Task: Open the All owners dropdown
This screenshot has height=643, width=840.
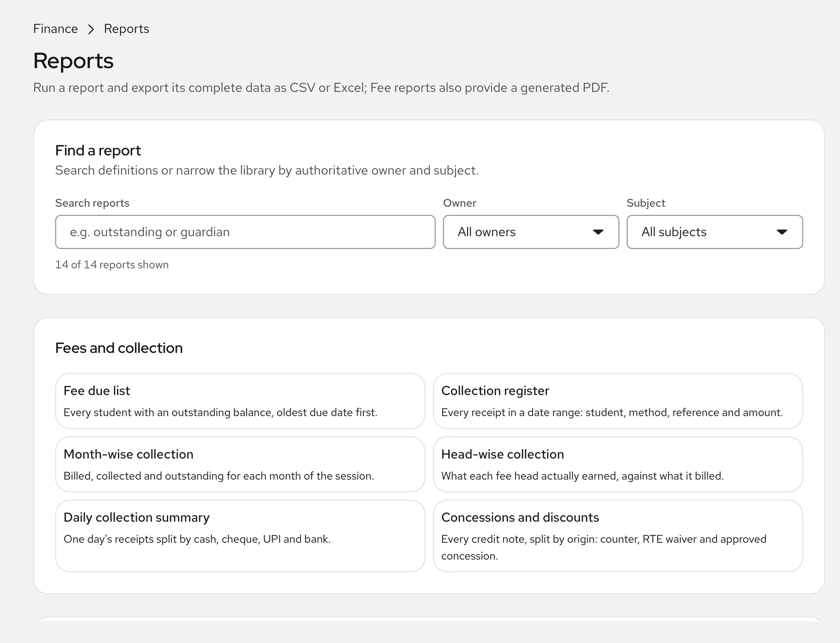Action: tap(531, 232)
